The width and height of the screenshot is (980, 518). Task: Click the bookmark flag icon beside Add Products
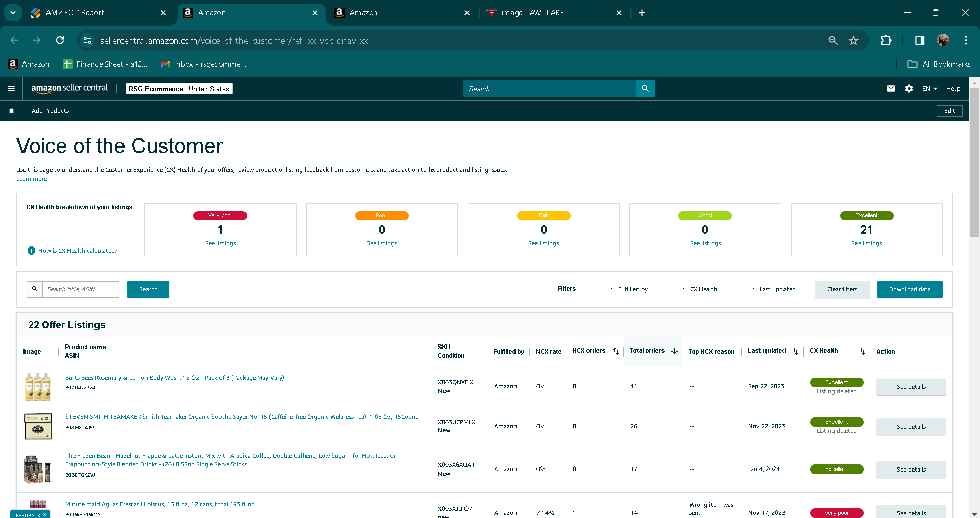11,111
